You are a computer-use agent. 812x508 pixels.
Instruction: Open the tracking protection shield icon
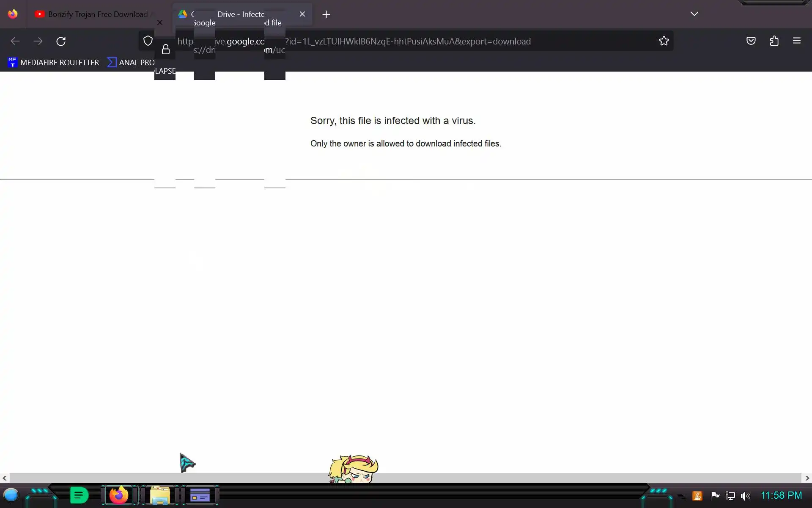(x=148, y=41)
